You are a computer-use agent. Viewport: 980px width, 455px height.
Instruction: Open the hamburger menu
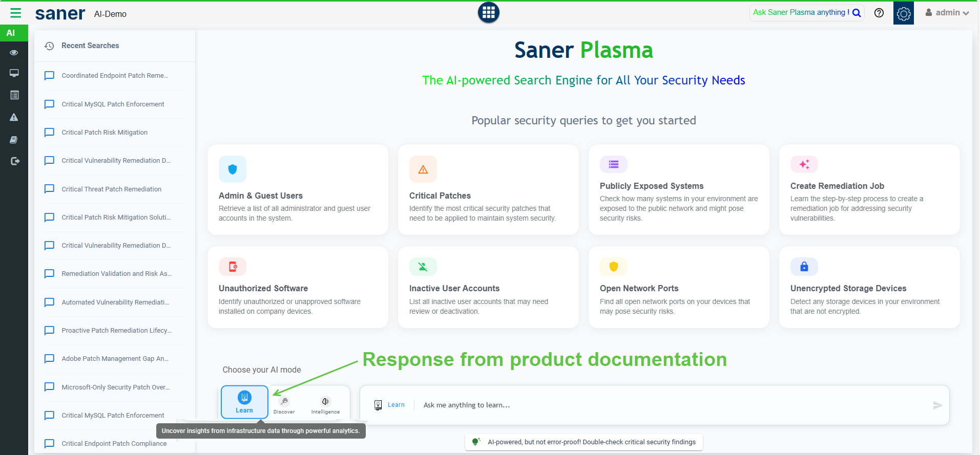(16, 13)
